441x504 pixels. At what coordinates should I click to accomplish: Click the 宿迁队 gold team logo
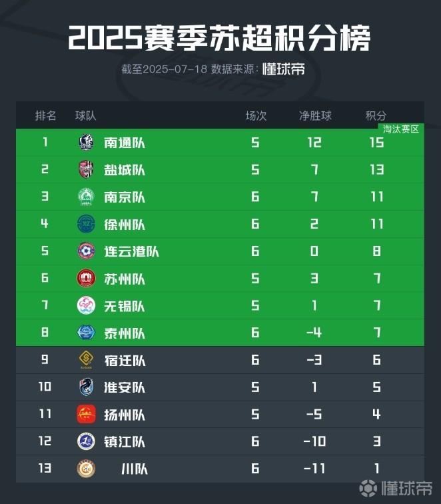coord(86,360)
